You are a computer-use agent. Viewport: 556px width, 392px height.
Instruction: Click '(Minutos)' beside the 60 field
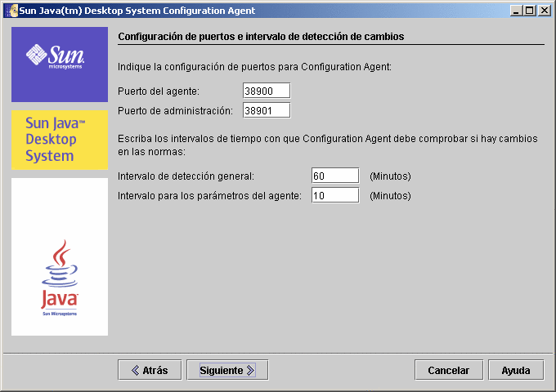[x=390, y=176]
